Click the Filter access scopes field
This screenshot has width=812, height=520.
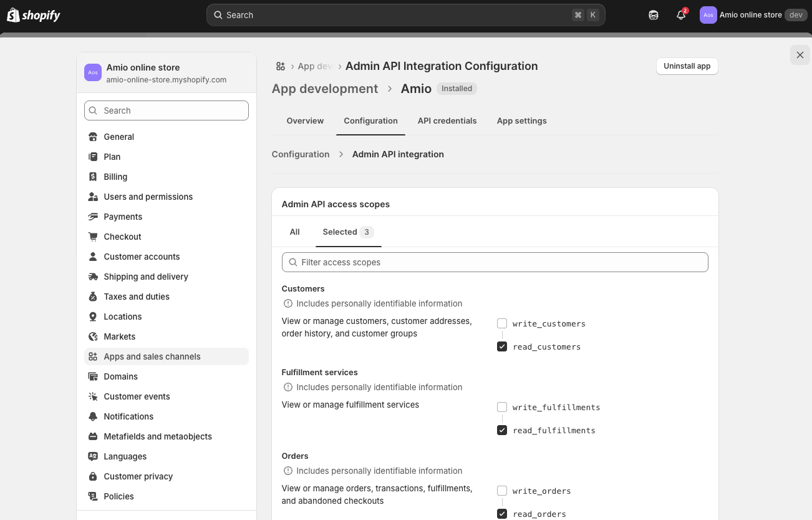tap(495, 262)
